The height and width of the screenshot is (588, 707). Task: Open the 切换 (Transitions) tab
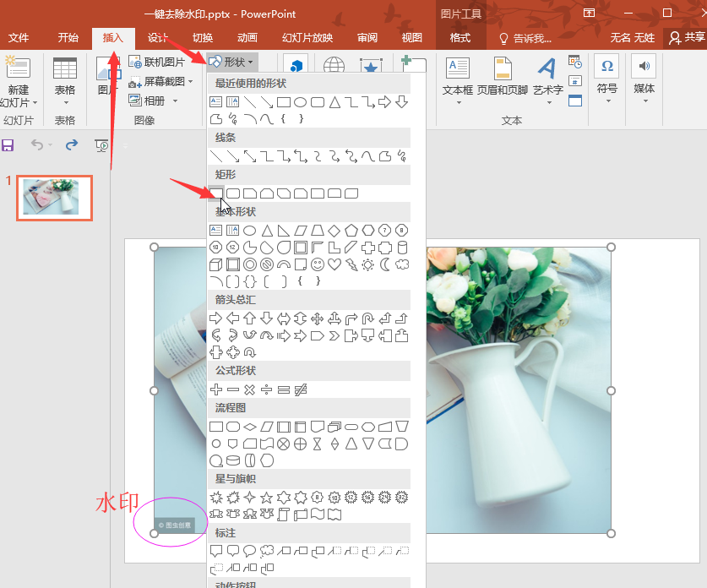[203, 38]
